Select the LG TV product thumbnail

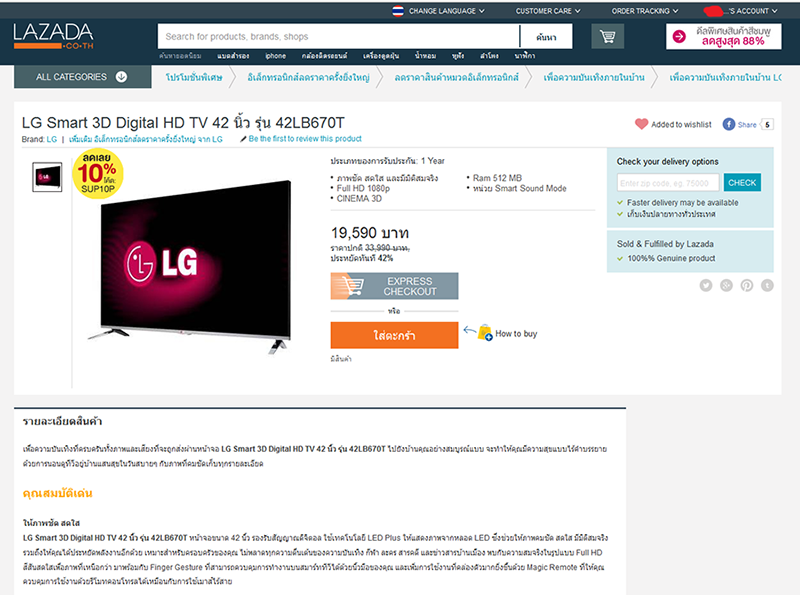coord(47,177)
